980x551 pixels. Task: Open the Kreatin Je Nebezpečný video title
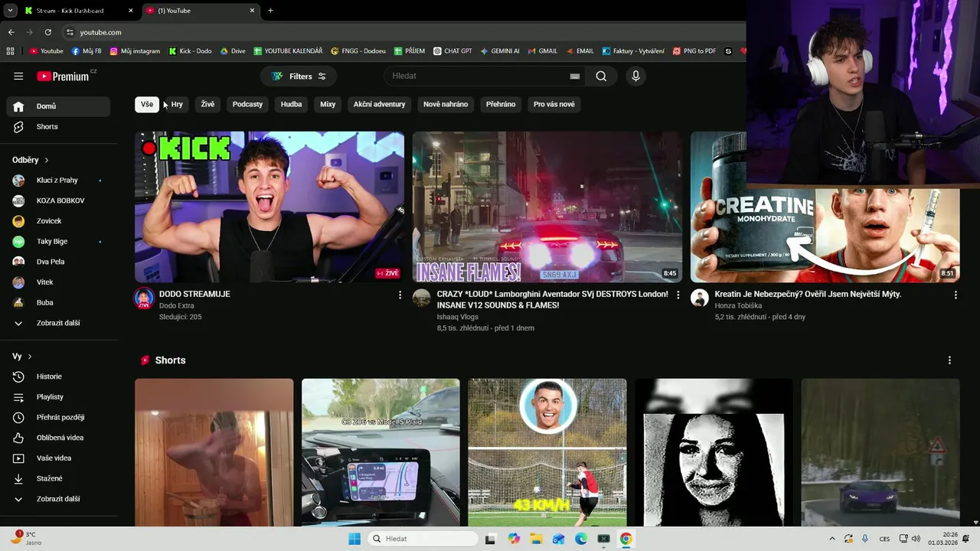pos(808,294)
